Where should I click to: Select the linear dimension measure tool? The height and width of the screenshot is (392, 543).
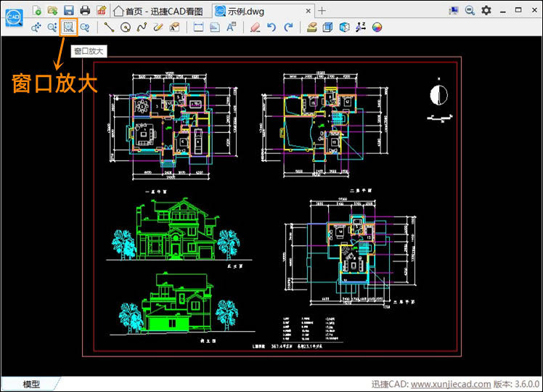198,28
